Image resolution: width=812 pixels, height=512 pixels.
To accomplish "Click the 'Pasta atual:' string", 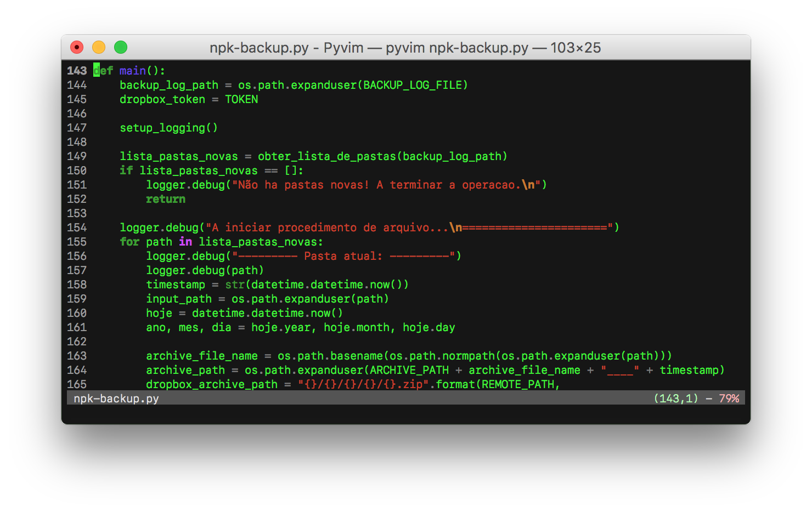I will pyautogui.click(x=343, y=256).
